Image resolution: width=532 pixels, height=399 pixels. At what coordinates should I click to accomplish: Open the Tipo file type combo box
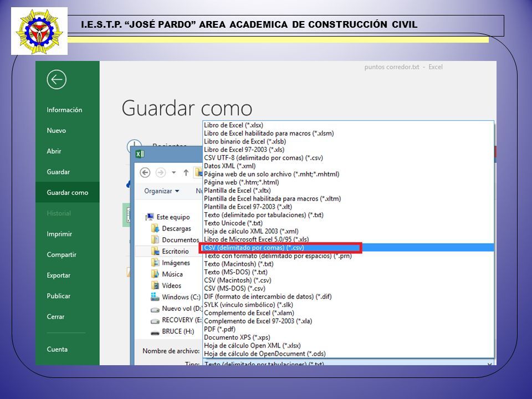[349, 364]
